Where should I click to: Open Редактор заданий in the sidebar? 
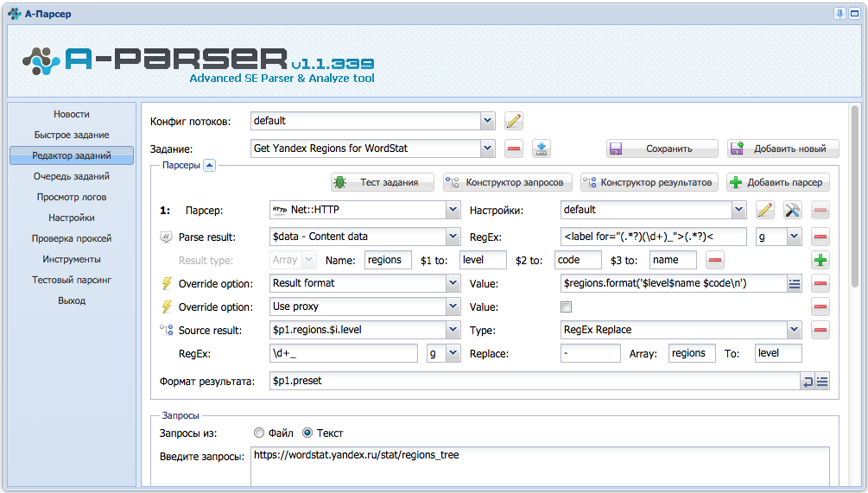(72, 155)
